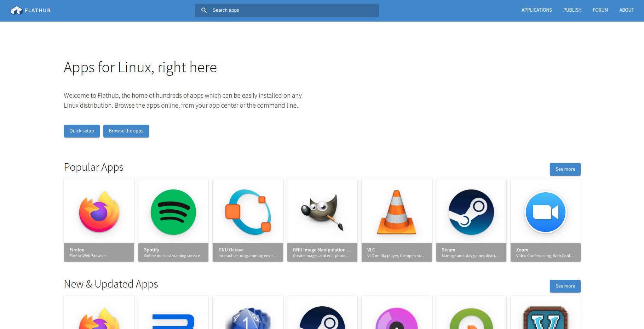See more Popular Apps

click(565, 169)
